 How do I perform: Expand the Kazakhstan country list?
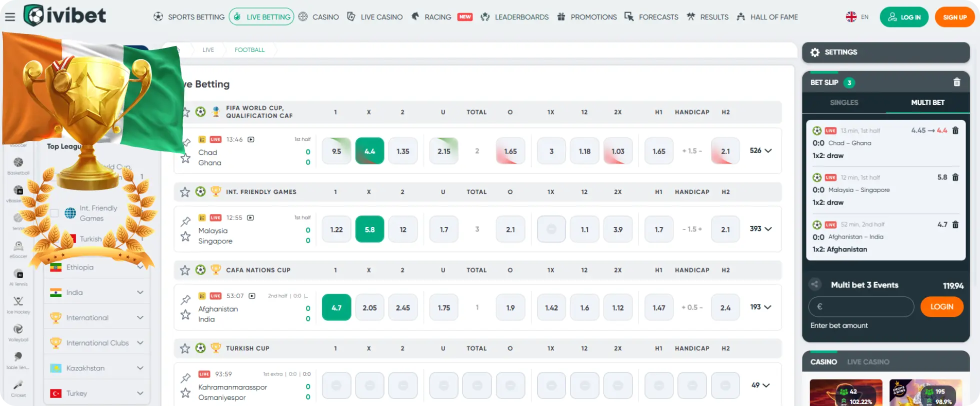(x=97, y=368)
